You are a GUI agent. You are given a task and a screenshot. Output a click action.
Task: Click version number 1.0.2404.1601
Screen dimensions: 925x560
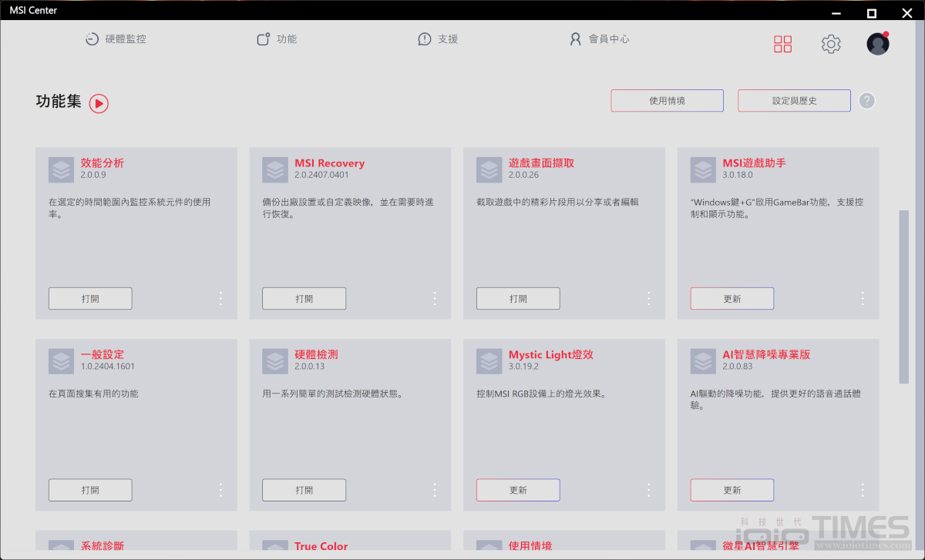pos(108,367)
